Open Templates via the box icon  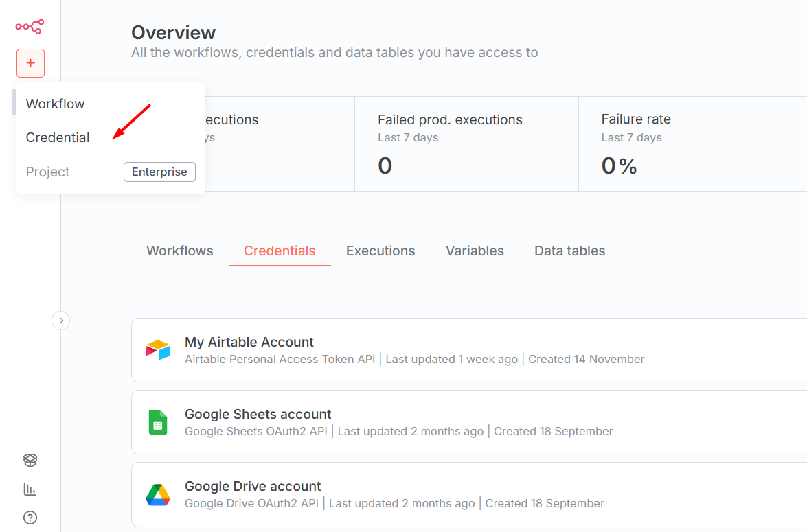pyautogui.click(x=30, y=460)
